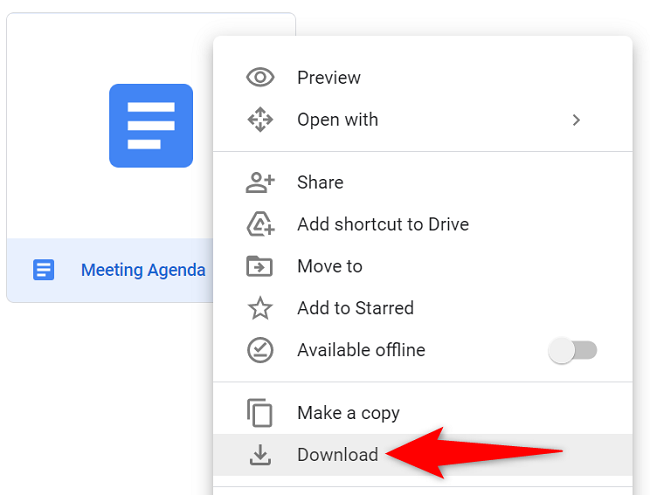The width and height of the screenshot is (650, 495).
Task: Click the Preview eye icon
Action: click(x=260, y=77)
